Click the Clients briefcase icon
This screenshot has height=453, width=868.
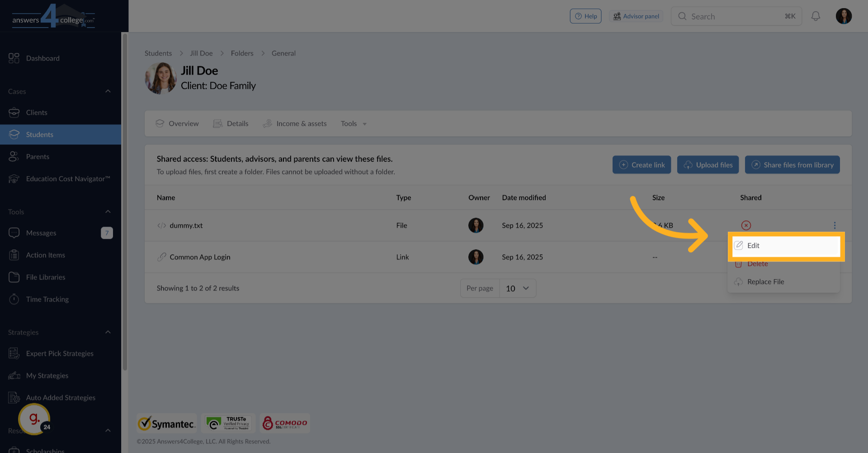(14, 112)
